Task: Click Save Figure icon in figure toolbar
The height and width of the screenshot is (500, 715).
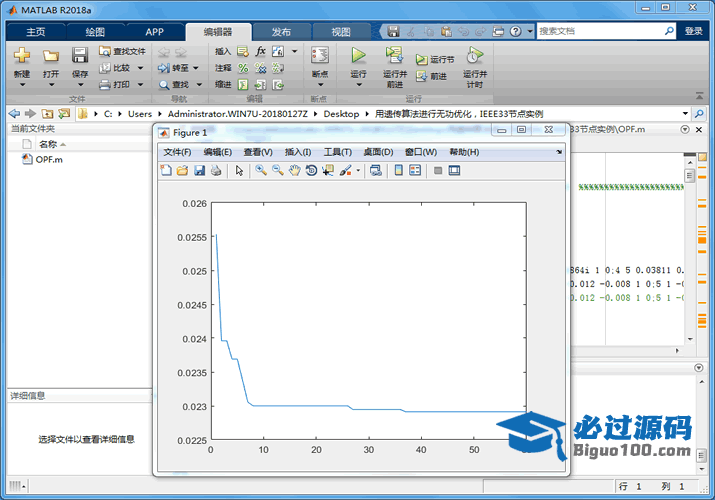Action: (199, 171)
